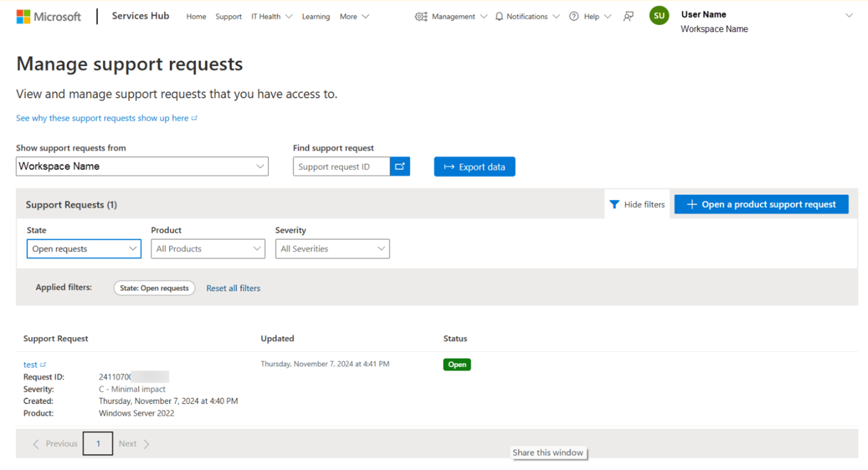868x470 pixels.
Task: Click the Services Hub title
Action: click(140, 16)
